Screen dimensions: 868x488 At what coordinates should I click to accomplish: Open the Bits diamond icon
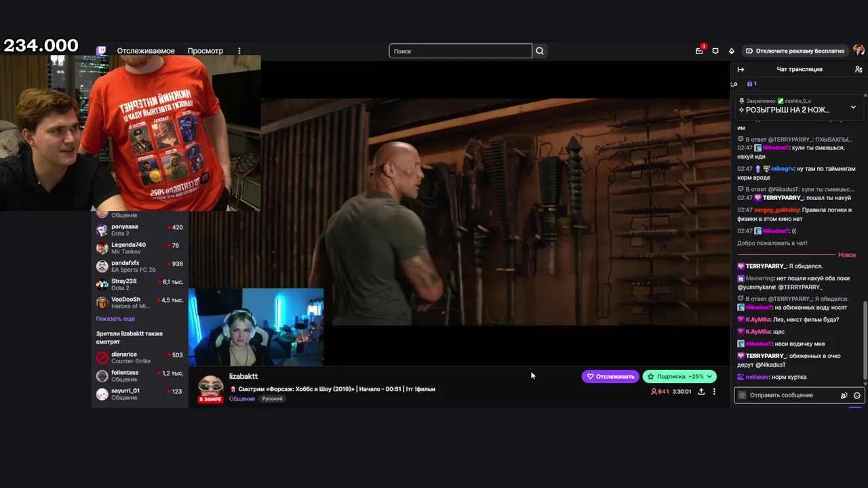(732, 51)
